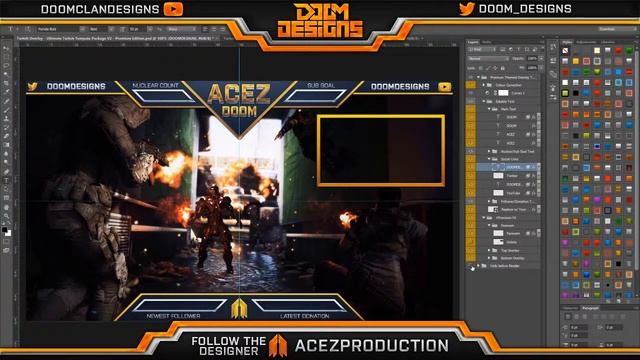Click the foreground color swatch
Image resolution: width=640 pixels, height=360 pixels.
coord(4,230)
